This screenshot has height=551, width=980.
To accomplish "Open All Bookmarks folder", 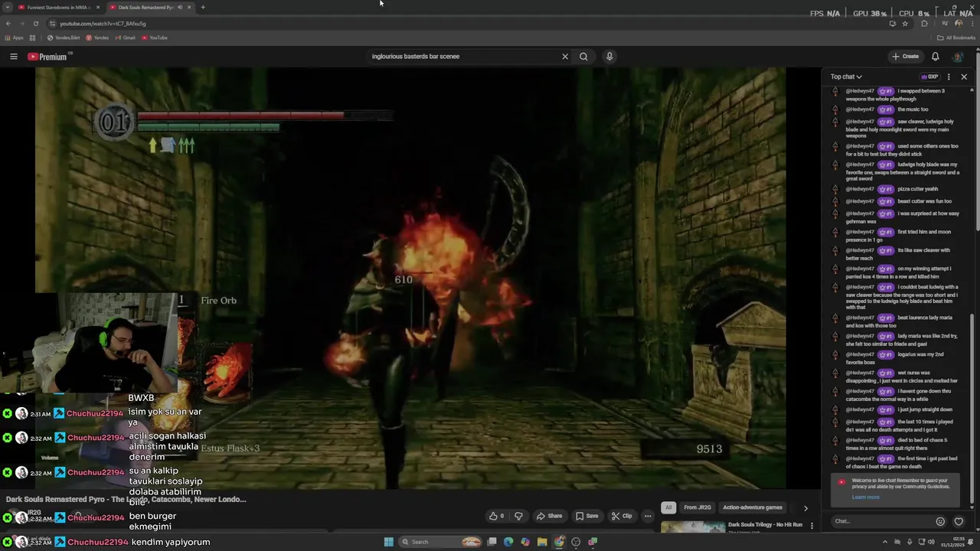I will pos(956,37).
